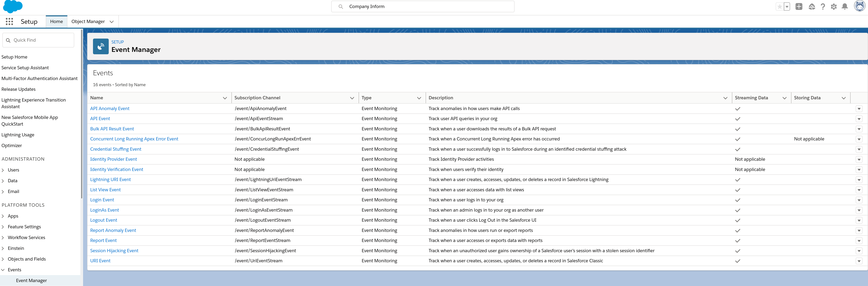Open row actions for Login Event
This screenshot has width=868, height=286.
click(x=859, y=200)
